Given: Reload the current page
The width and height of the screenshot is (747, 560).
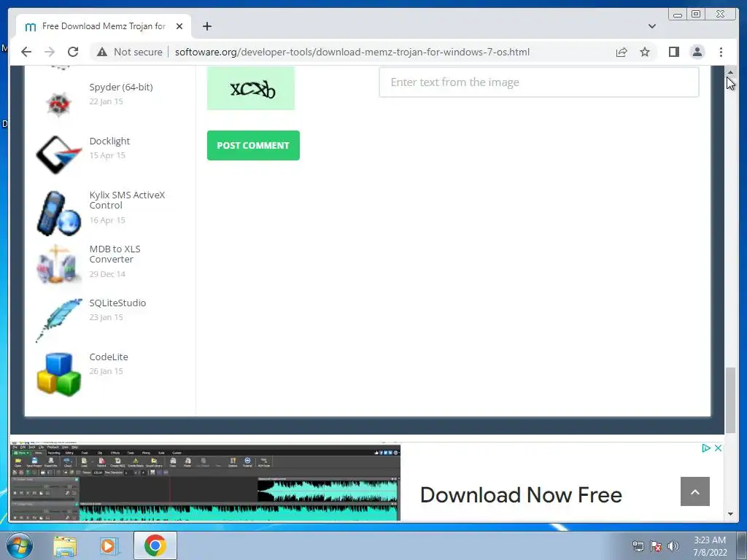Looking at the screenshot, I should coord(73,52).
